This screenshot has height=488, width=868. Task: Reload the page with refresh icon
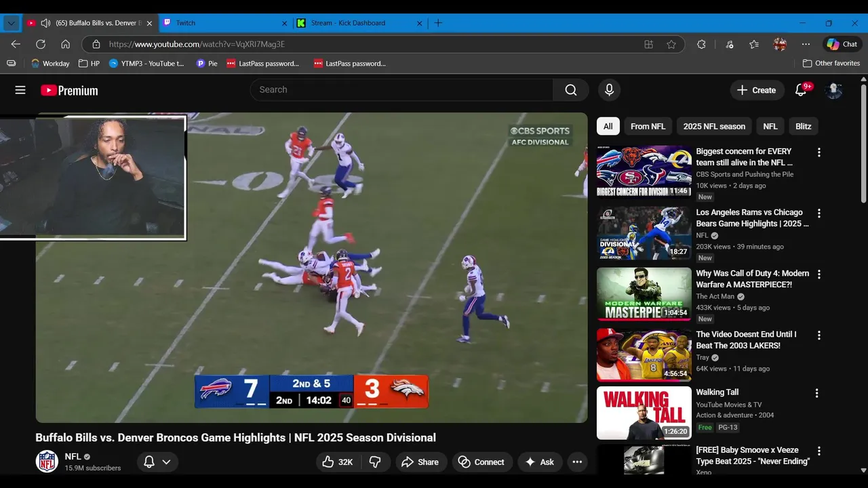click(x=41, y=44)
